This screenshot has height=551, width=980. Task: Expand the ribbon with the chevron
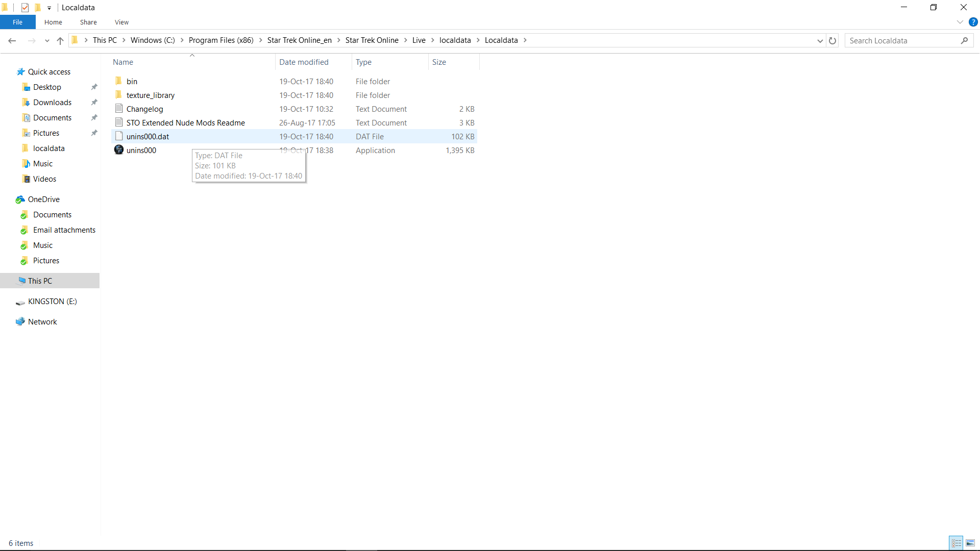click(960, 22)
